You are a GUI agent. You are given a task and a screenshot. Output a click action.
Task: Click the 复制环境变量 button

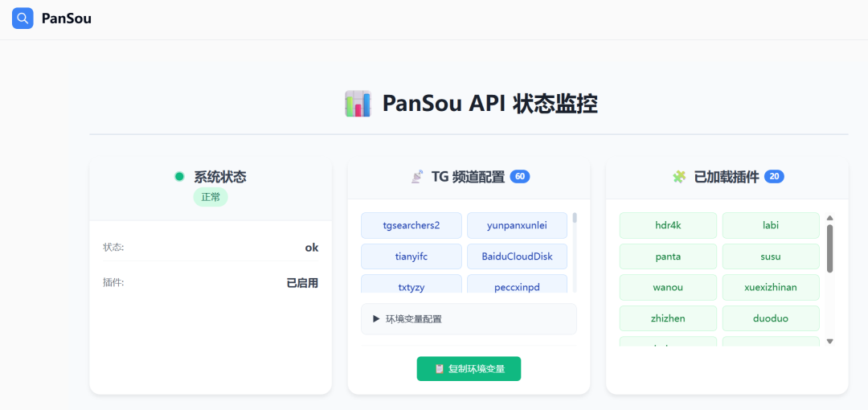[469, 369]
